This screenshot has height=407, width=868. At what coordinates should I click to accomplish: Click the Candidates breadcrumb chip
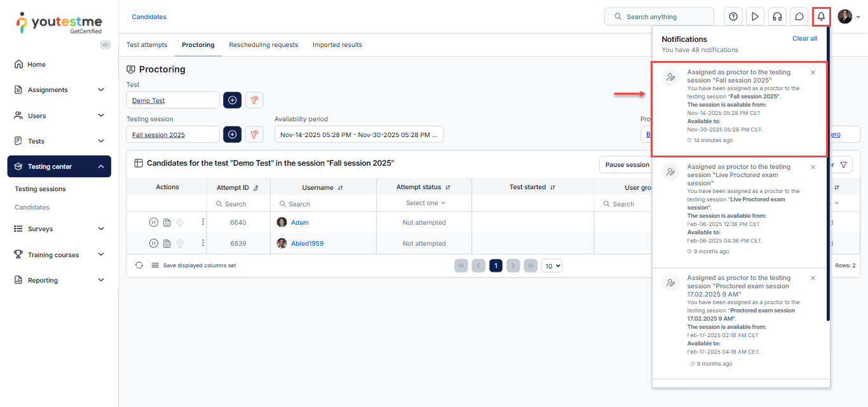click(x=149, y=17)
